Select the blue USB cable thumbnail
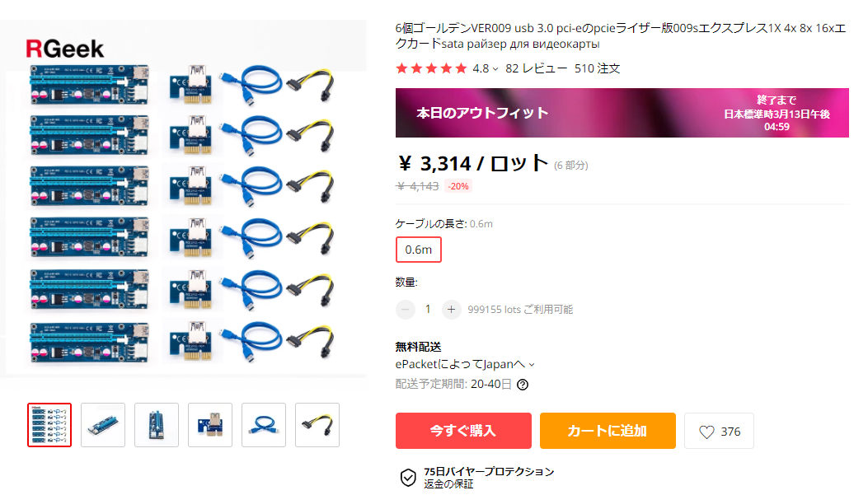868x495 pixels. pyautogui.click(x=264, y=425)
